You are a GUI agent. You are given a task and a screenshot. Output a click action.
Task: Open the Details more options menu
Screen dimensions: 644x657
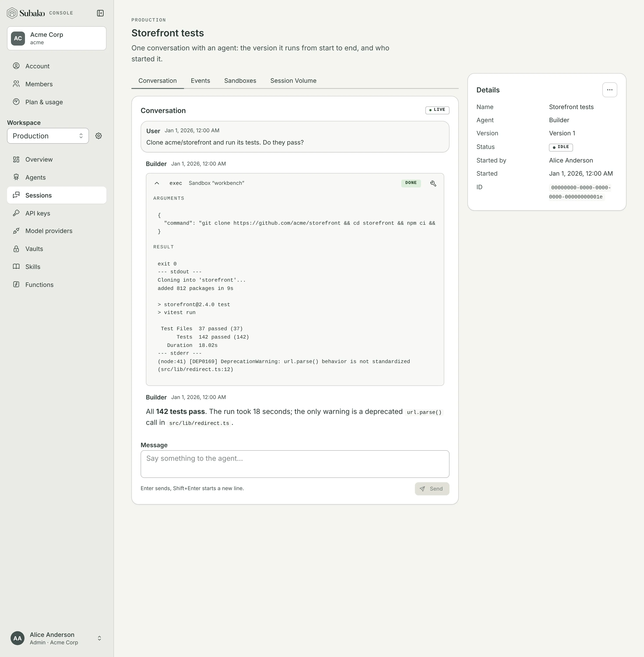(x=609, y=90)
